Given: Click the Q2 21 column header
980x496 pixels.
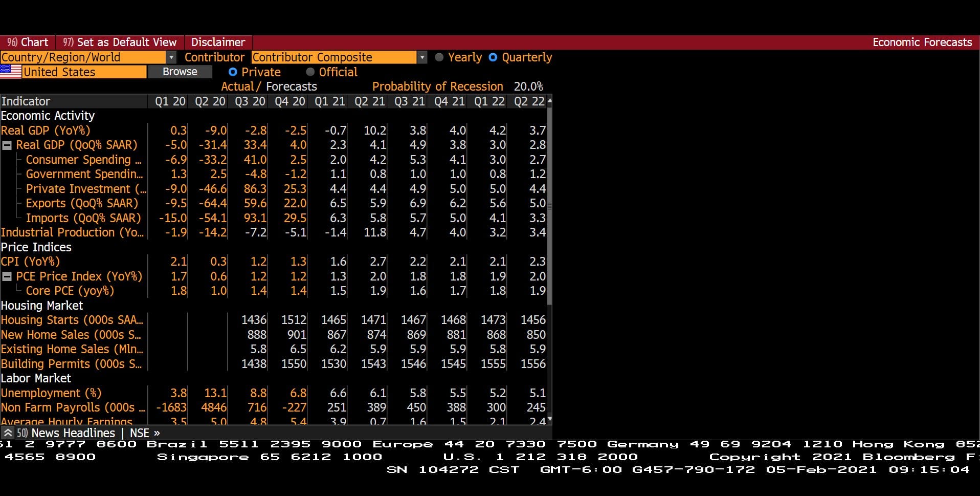Looking at the screenshot, I should pyautogui.click(x=370, y=101).
